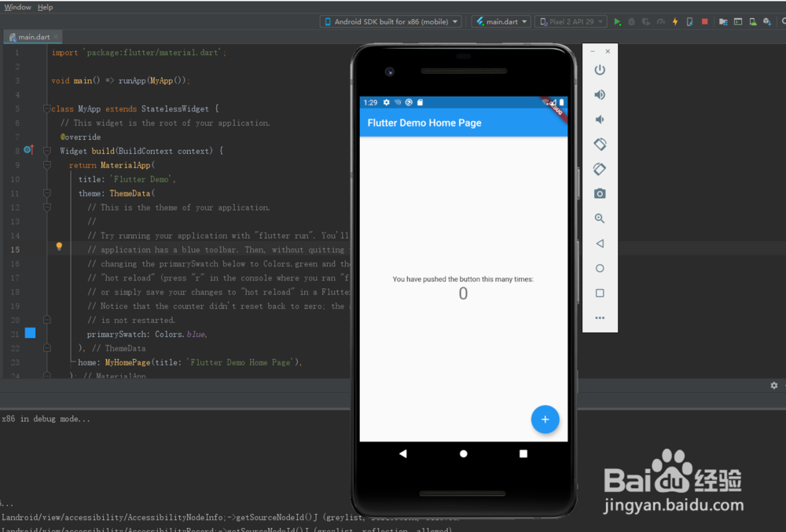Click the 'home: MyHomePage' code line
786x532 pixels.
tap(190, 362)
